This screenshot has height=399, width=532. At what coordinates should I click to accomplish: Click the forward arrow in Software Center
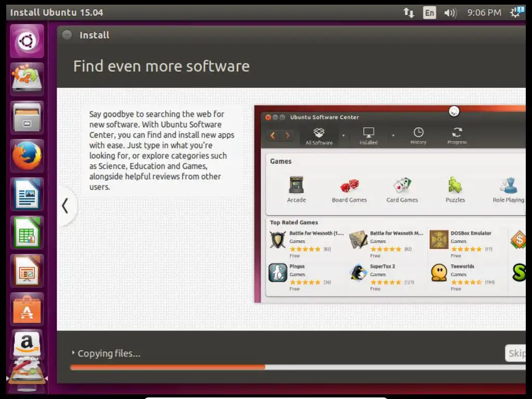pos(287,136)
